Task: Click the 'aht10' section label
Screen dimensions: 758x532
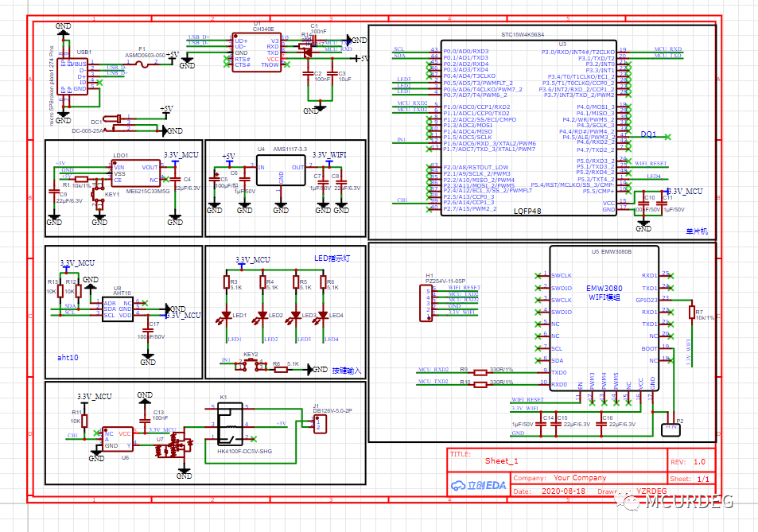Action: tap(68, 358)
